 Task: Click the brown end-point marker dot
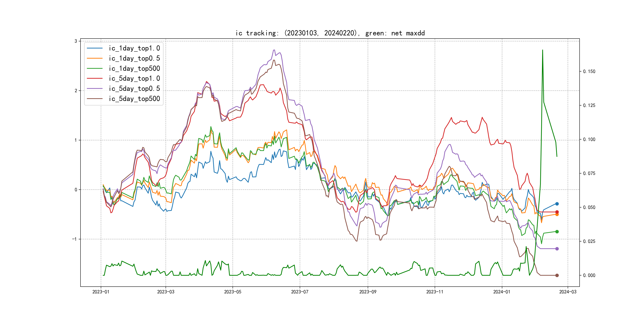557,275
